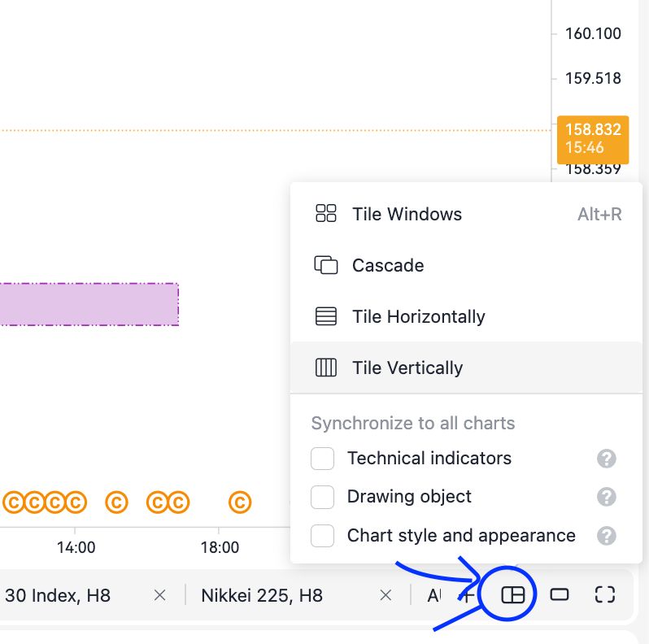
Task: Click the Cascade windows icon
Action: click(326, 265)
